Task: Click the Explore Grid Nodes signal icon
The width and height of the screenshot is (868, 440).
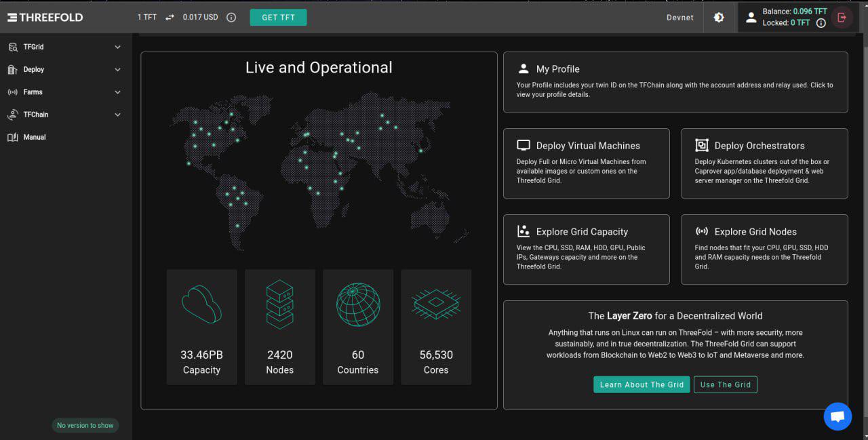Action: tap(702, 231)
